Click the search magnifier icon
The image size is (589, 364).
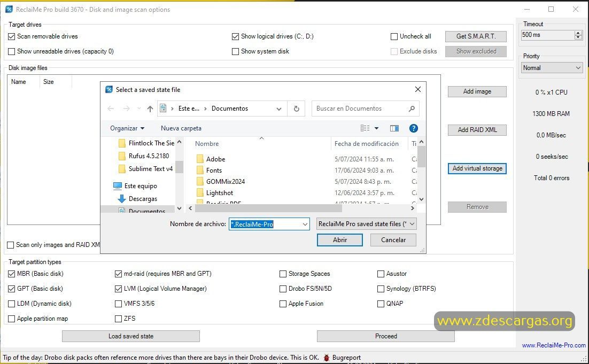pos(412,109)
